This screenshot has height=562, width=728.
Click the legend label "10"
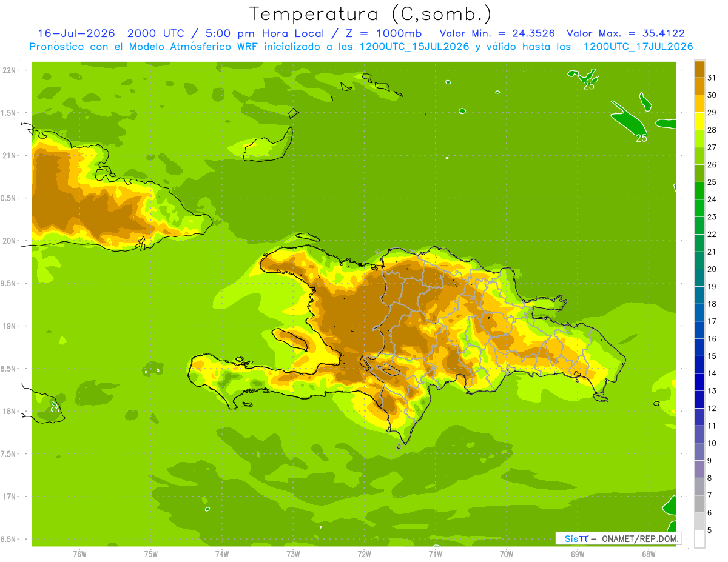click(712, 443)
